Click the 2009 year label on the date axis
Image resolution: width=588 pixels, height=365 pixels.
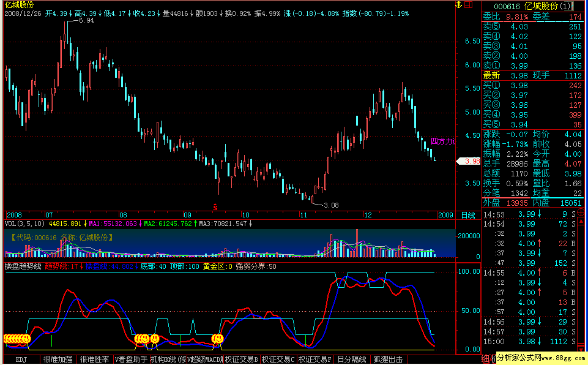(446, 215)
